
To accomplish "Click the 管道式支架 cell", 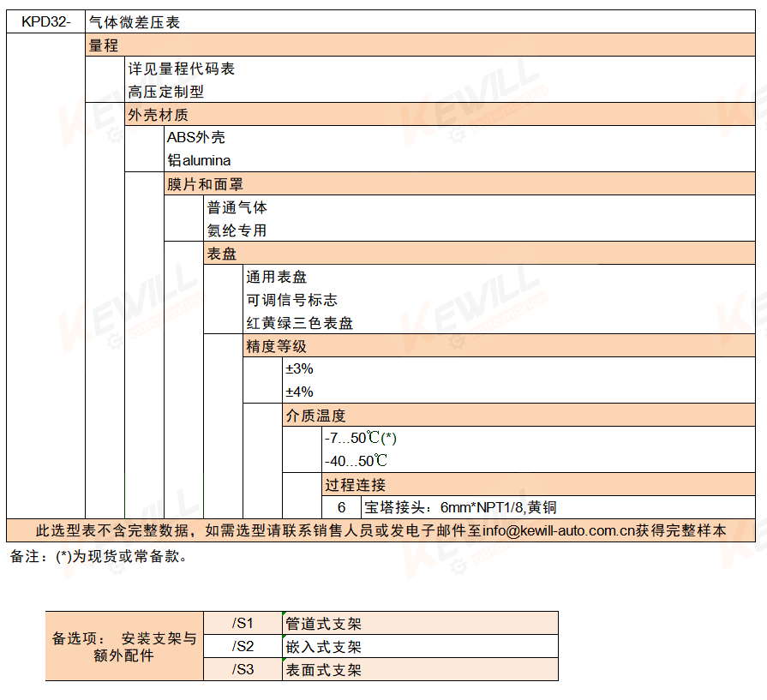I will (x=420, y=623).
